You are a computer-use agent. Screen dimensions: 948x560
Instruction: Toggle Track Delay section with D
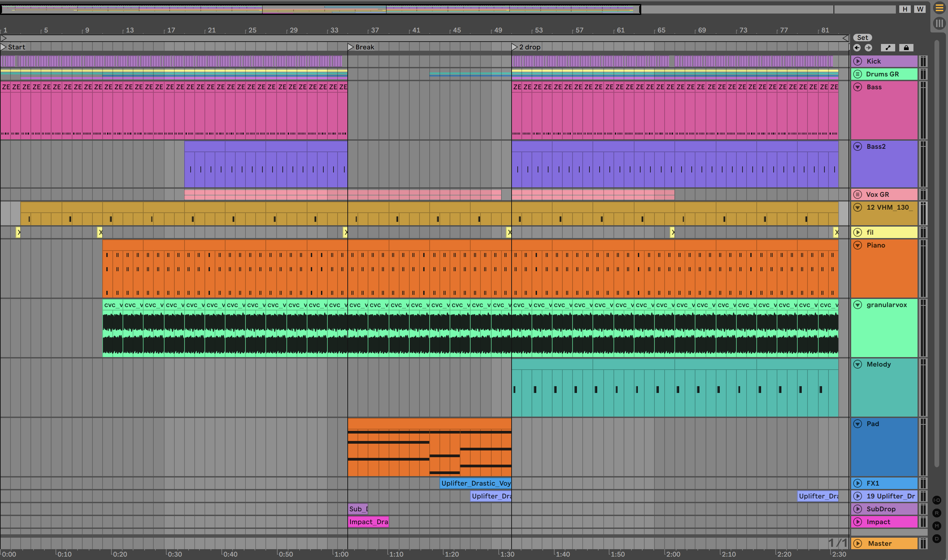pyautogui.click(x=937, y=538)
